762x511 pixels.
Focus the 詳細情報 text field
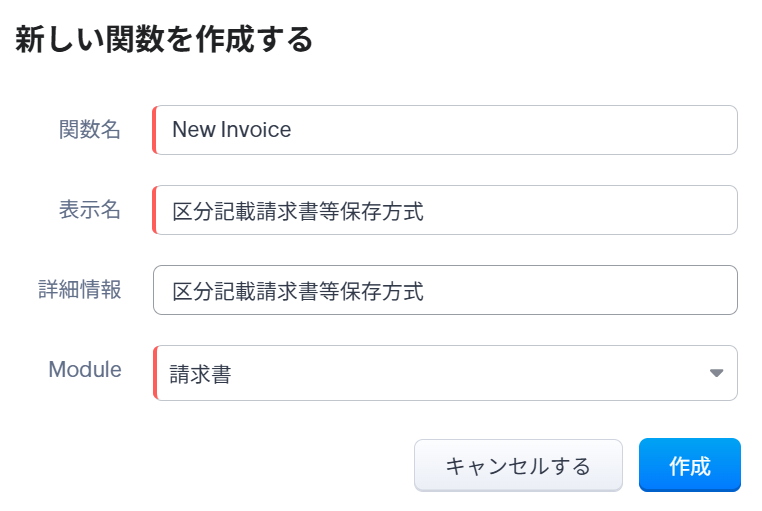click(x=445, y=290)
